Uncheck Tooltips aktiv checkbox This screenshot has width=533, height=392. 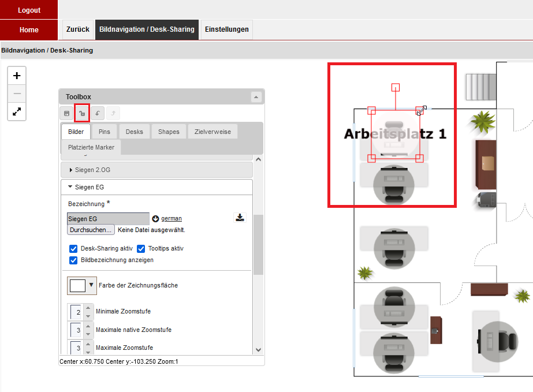(x=141, y=248)
